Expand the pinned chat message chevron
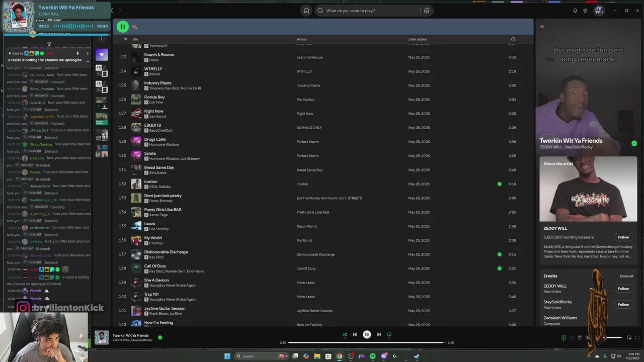This screenshot has width=644, height=362. 88,61
